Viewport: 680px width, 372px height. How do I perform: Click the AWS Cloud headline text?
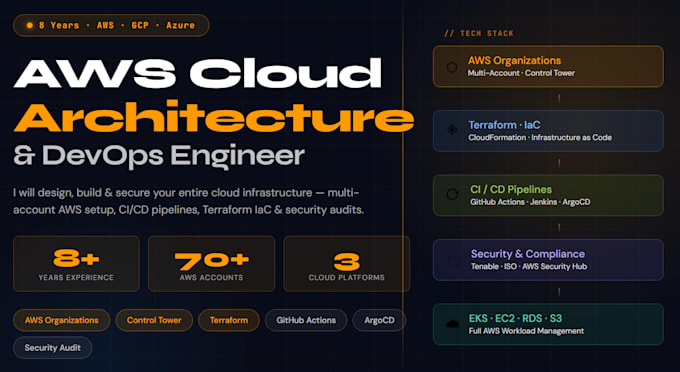198,73
